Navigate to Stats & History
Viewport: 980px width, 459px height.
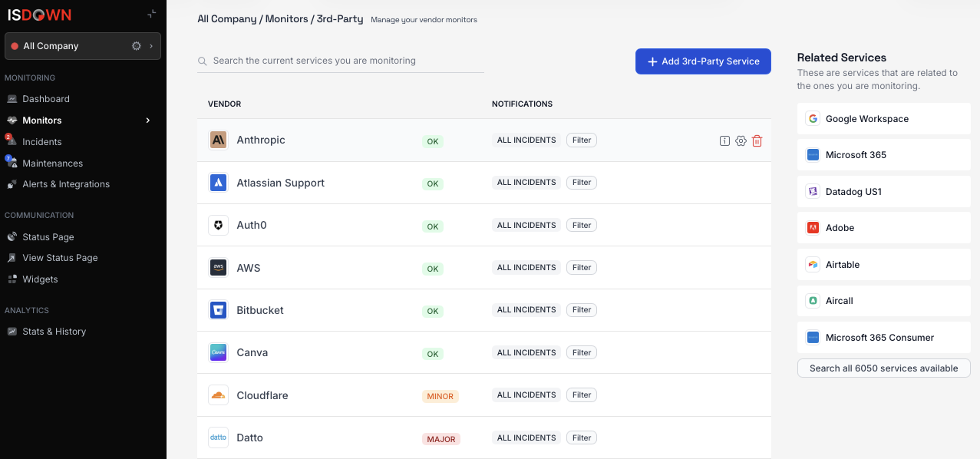tap(54, 332)
